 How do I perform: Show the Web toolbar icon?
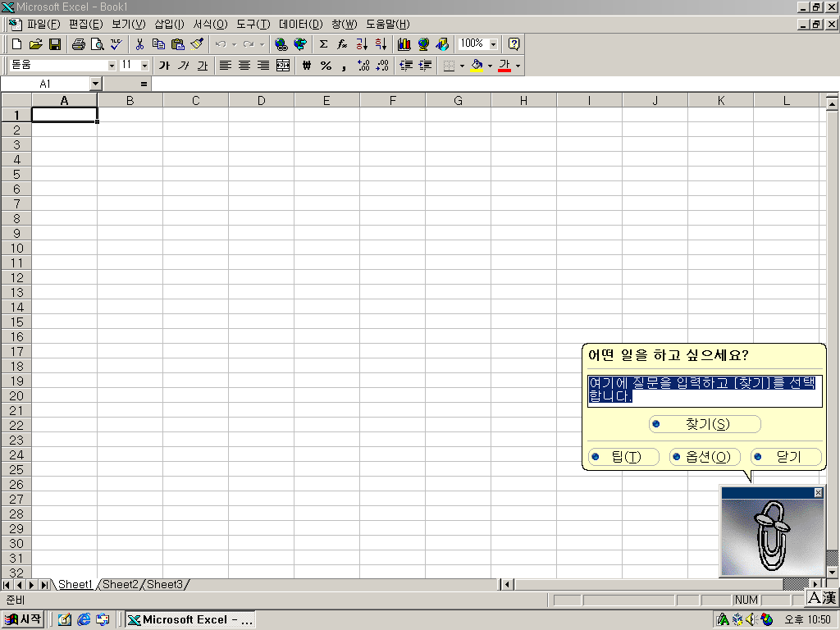(x=300, y=44)
